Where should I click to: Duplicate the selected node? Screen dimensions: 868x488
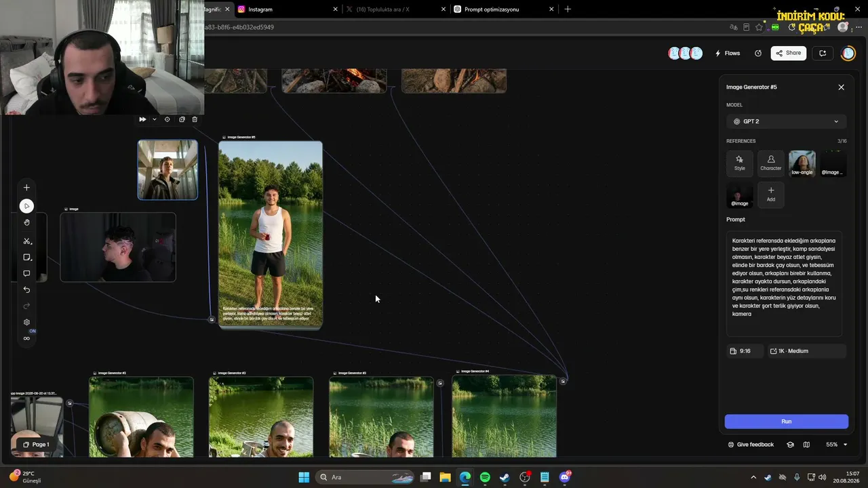[182, 119]
